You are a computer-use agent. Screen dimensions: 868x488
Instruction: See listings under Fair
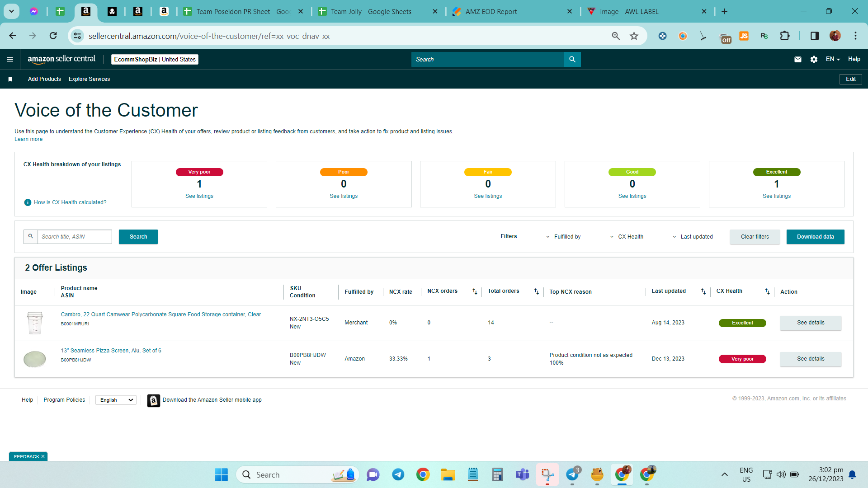[x=488, y=196]
